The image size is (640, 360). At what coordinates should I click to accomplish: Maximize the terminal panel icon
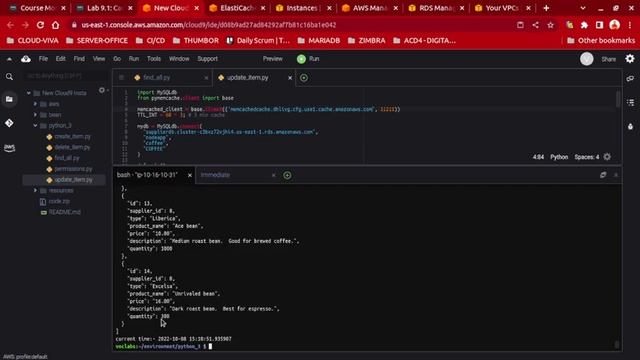click(x=603, y=175)
